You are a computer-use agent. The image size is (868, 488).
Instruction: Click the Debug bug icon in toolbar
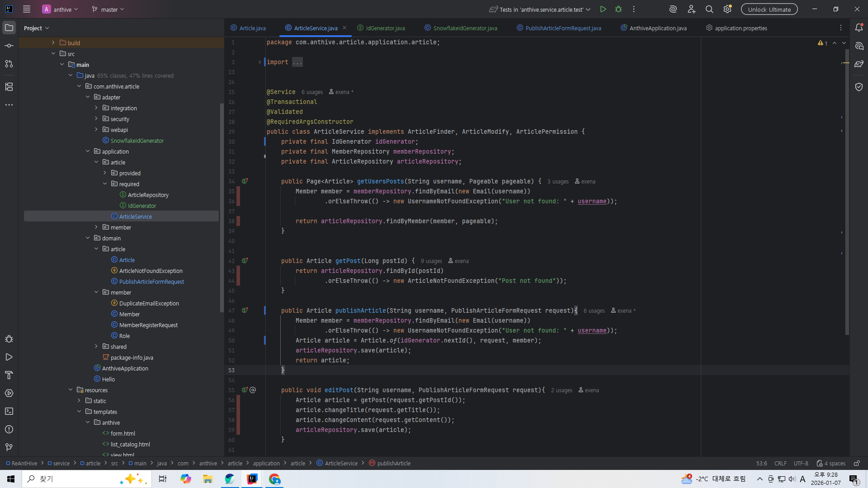(x=618, y=9)
